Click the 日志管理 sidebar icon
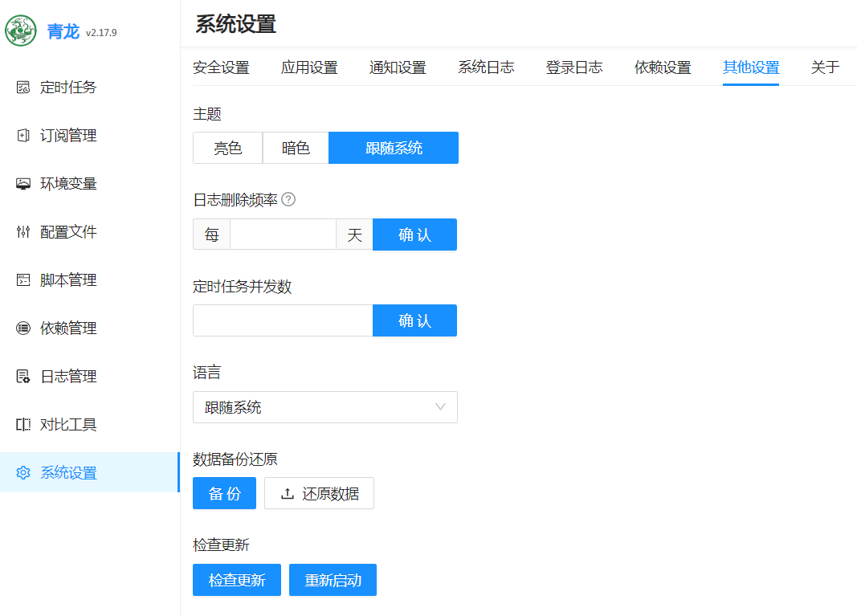This screenshot has height=616, width=857. (x=23, y=377)
